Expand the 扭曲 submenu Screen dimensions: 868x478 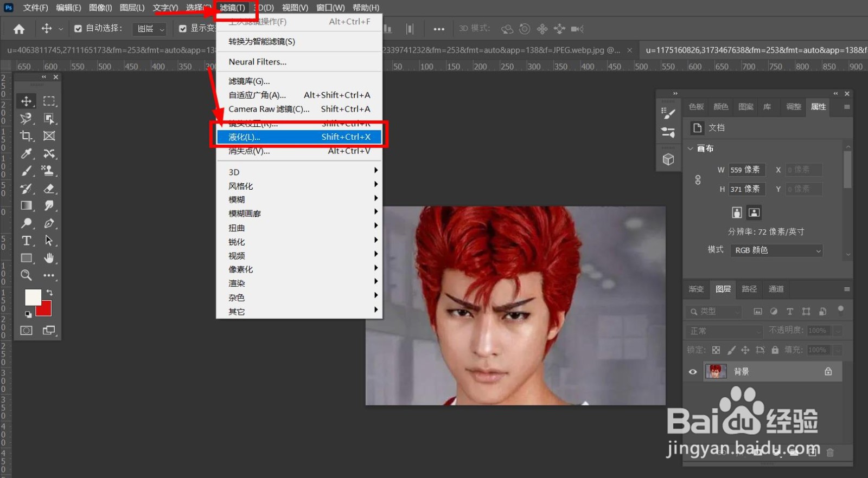299,228
